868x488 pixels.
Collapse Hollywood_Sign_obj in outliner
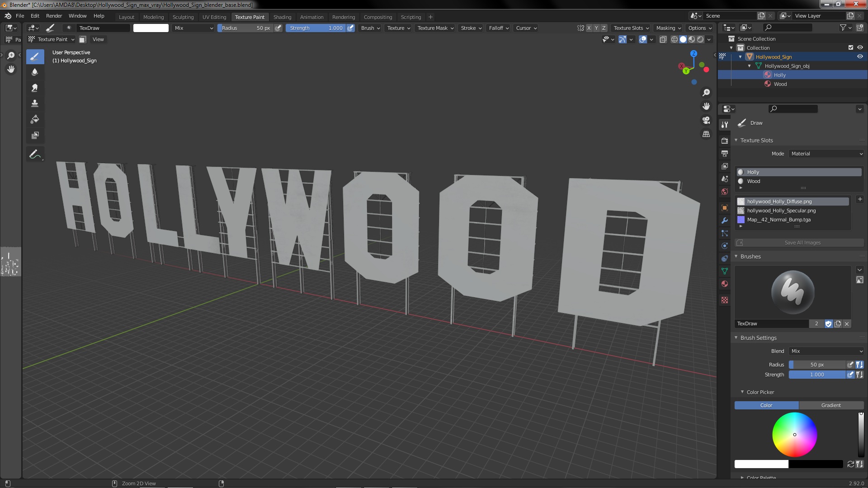[x=750, y=66]
